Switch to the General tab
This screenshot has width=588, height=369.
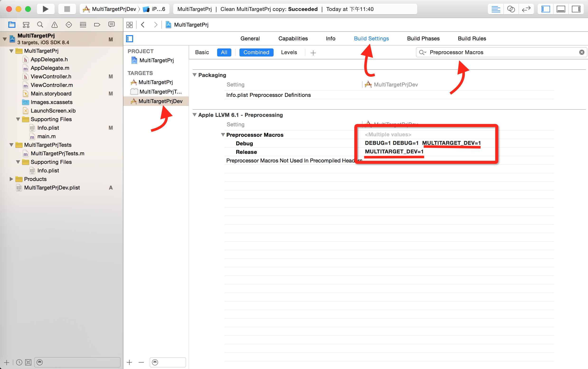tap(250, 38)
